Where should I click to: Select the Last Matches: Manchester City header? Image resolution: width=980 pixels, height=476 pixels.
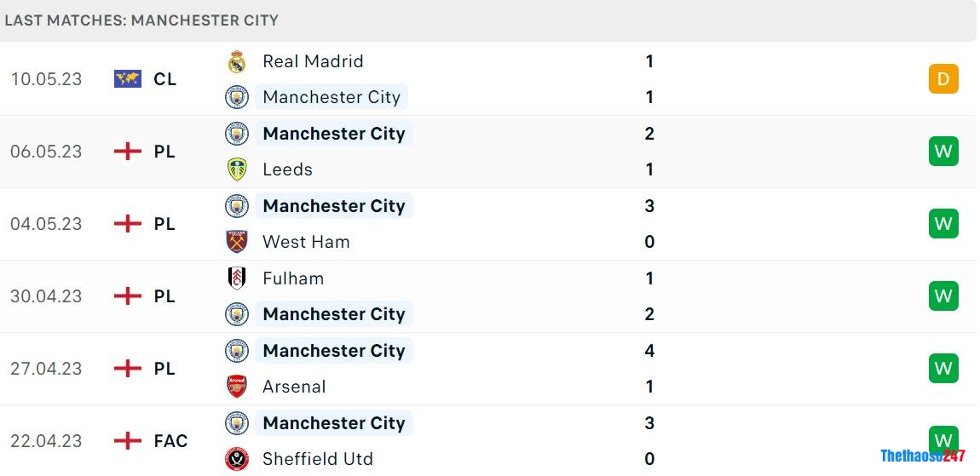tap(141, 20)
